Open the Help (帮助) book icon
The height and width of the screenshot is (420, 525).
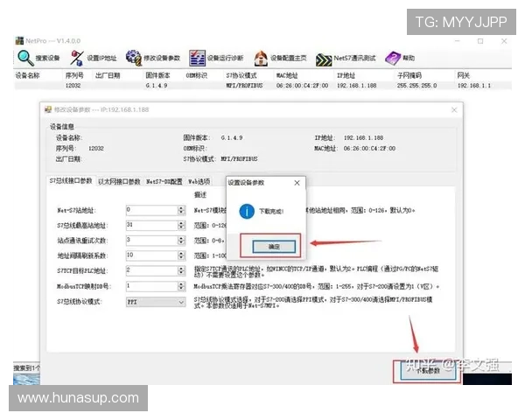(392, 58)
